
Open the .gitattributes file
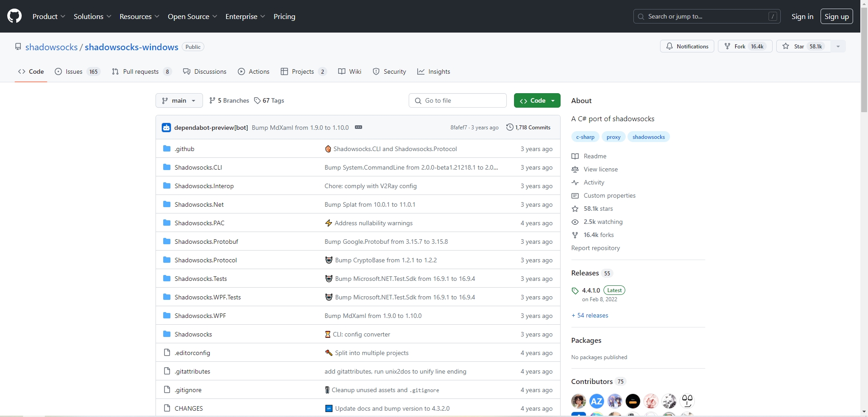192,371
